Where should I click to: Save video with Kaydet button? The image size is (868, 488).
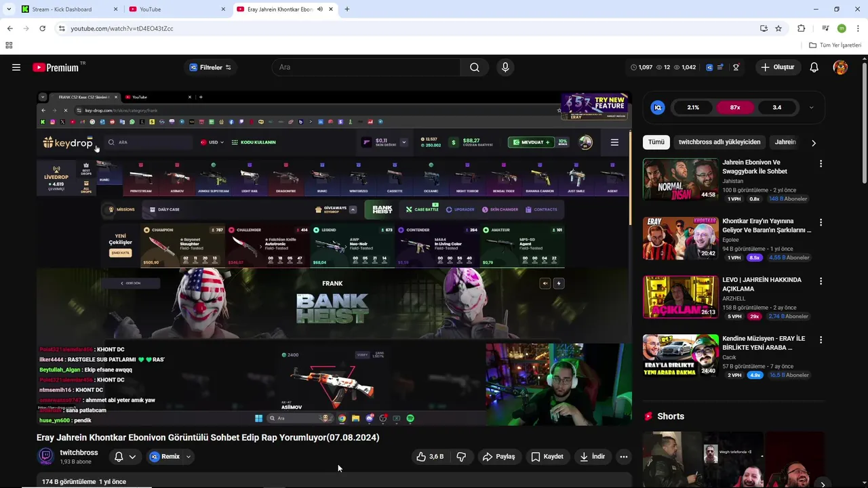click(547, 457)
